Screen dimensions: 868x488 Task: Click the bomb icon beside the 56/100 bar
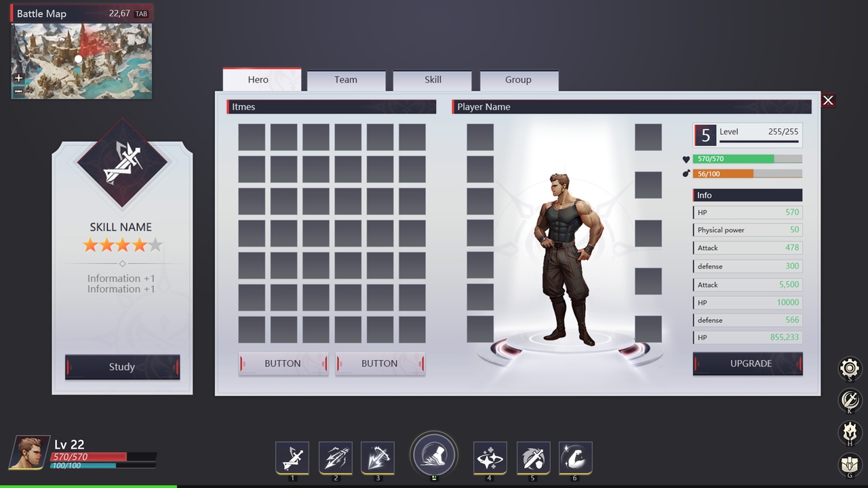(686, 174)
